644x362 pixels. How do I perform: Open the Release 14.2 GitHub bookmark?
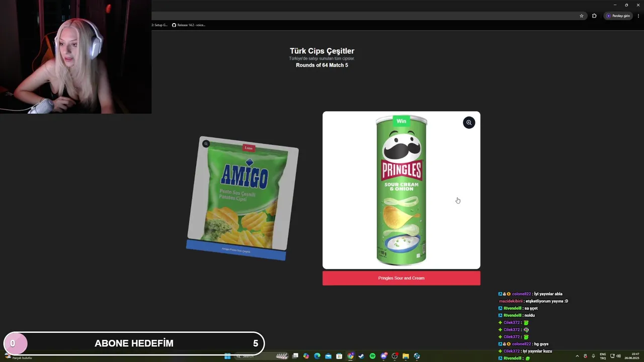point(189,25)
